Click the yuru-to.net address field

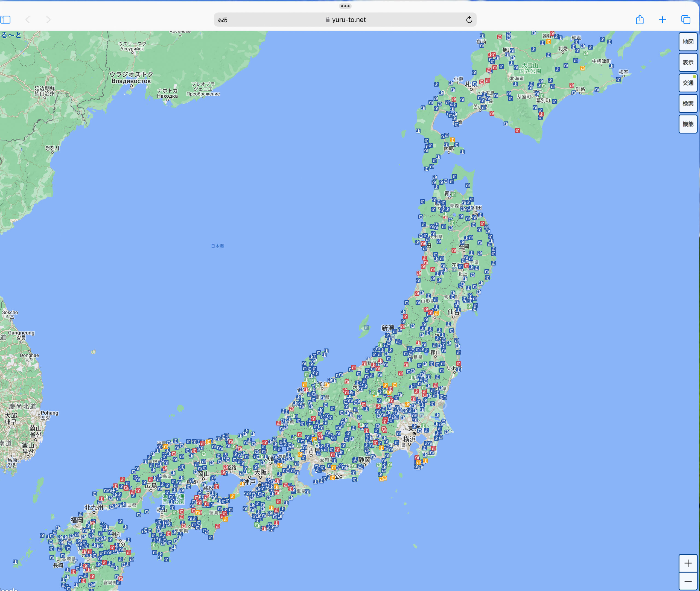click(x=345, y=20)
